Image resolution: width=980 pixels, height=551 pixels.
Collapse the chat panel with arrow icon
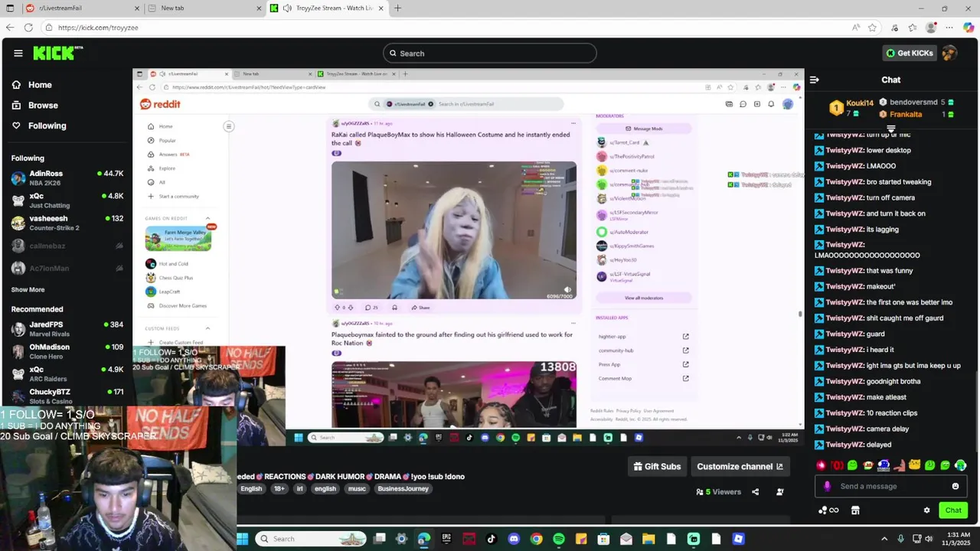point(815,80)
